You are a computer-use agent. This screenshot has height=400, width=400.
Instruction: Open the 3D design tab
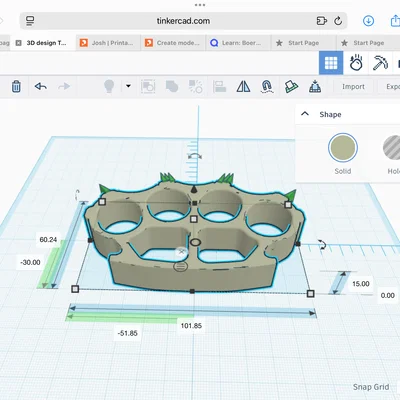42,43
